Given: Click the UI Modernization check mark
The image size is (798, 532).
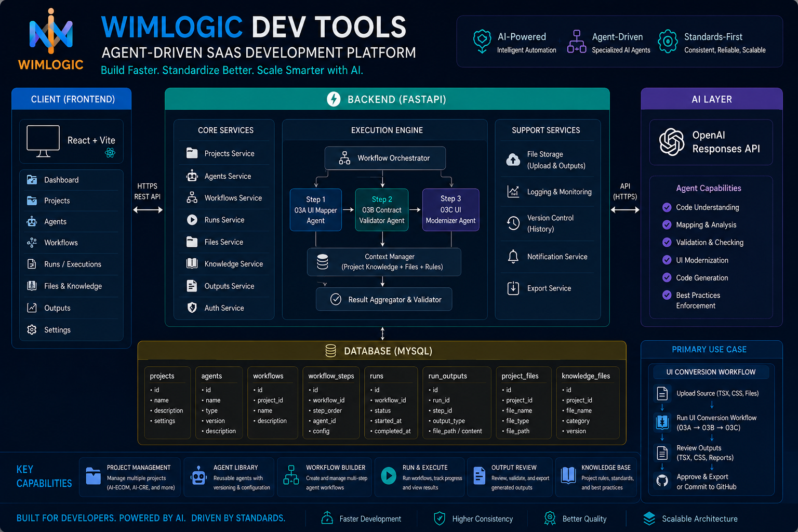Looking at the screenshot, I should 667,260.
